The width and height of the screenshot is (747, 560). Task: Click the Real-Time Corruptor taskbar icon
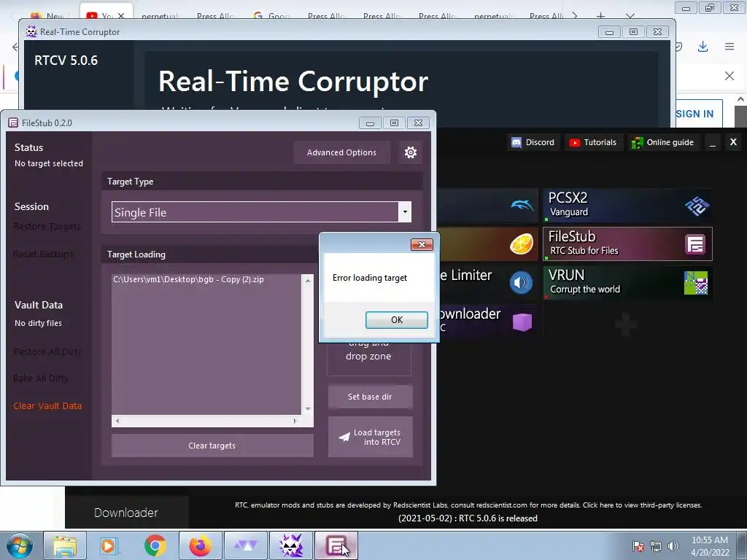point(291,545)
